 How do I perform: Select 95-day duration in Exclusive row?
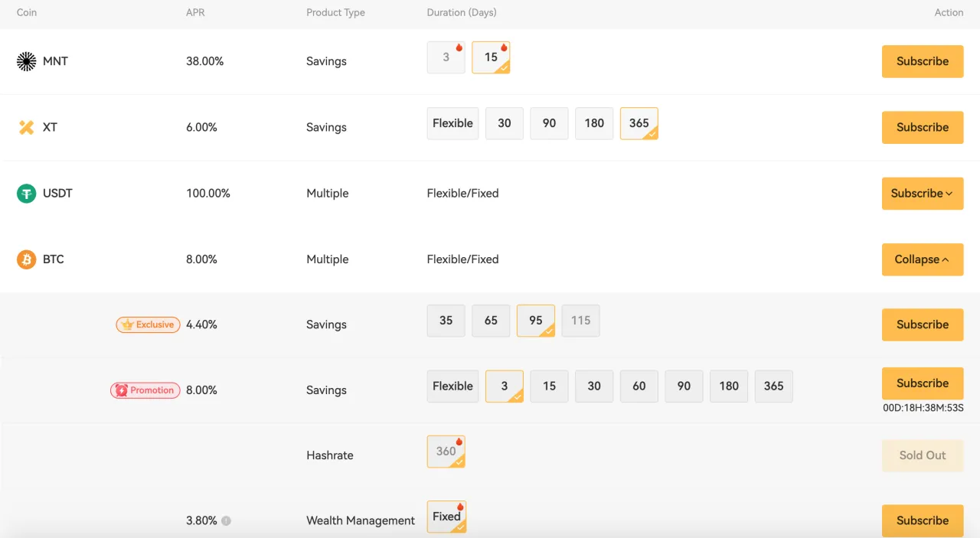click(x=536, y=321)
